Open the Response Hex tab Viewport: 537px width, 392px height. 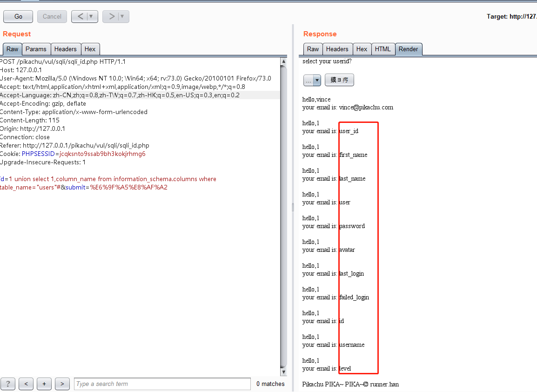362,49
